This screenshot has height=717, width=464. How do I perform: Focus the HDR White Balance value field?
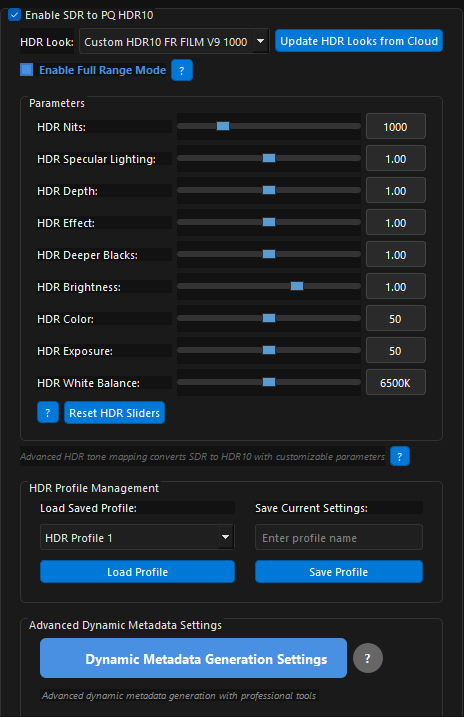tap(396, 382)
